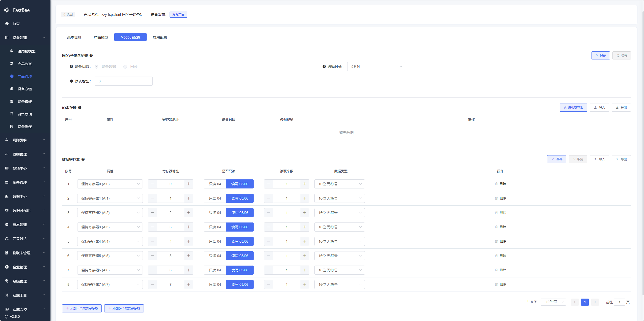
Task: Click the help icon beside 默认地址
Action: [71, 81]
